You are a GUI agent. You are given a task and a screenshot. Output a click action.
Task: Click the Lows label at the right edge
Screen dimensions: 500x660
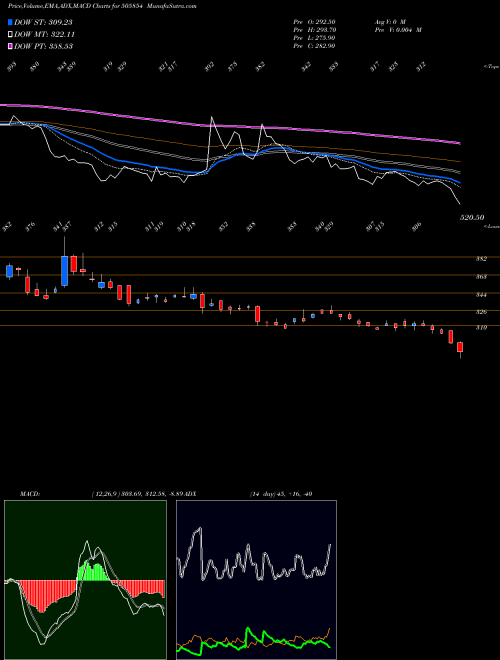pyautogui.click(x=491, y=226)
